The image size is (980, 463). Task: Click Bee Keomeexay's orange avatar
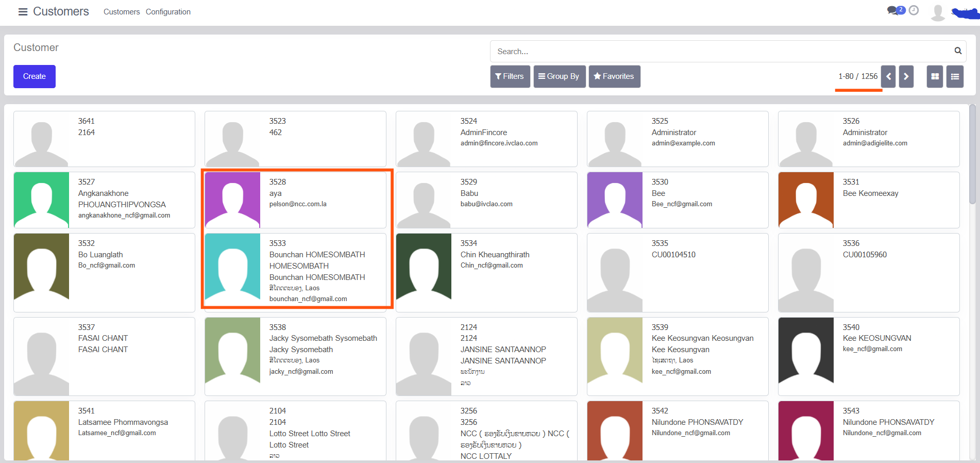click(x=806, y=200)
